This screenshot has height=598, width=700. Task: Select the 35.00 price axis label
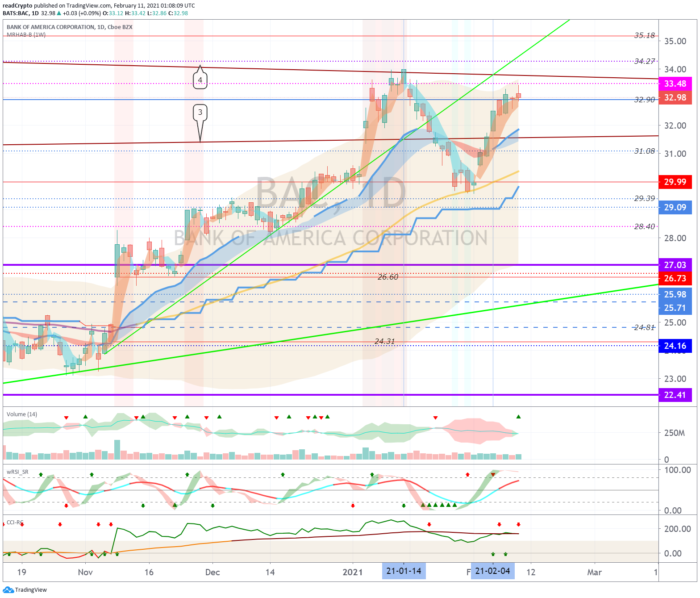[675, 41]
